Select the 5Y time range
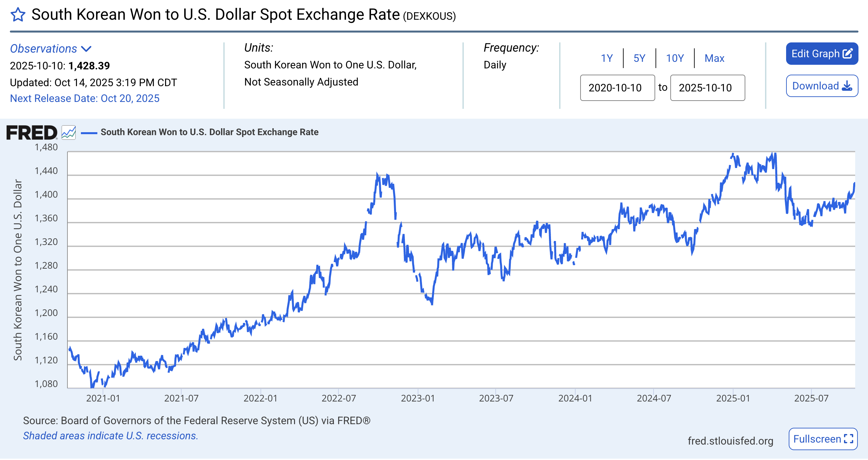The image size is (868, 460). (639, 58)
